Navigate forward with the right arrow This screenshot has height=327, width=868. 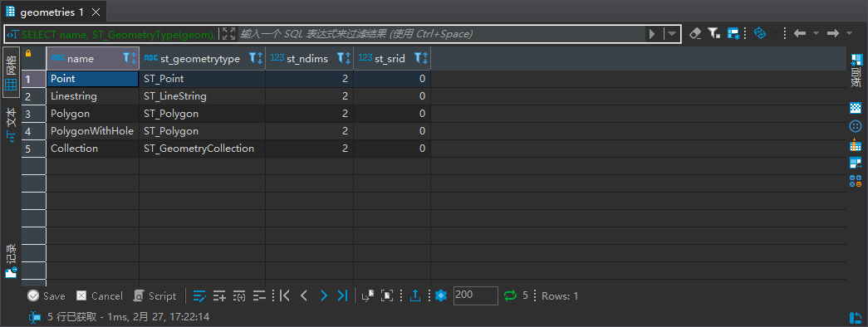coord(832,34)
